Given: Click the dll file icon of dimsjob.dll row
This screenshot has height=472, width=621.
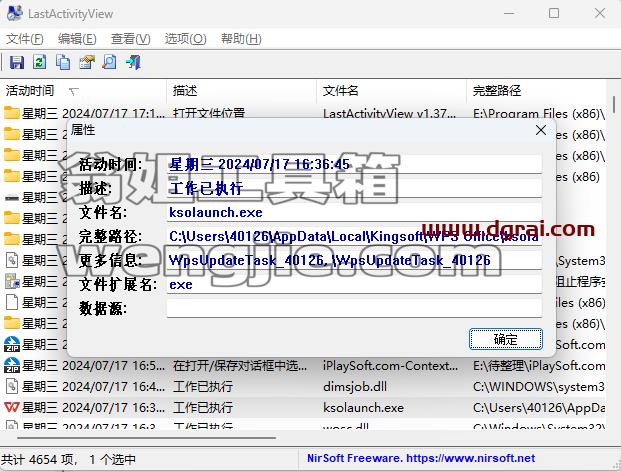Looking at the screenshot, I should [12, 386].
